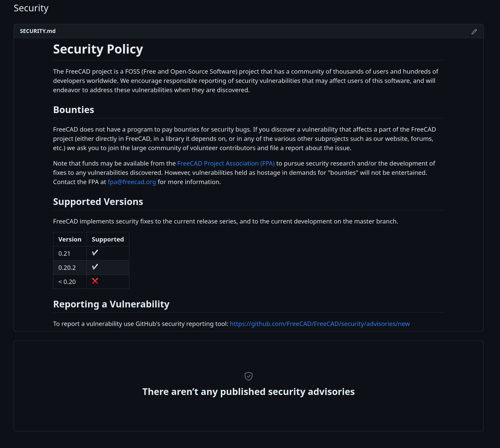This screenshot has height=448, width=500.
Task: Click the 0.20.2 table cell
Action: [67, 267]
